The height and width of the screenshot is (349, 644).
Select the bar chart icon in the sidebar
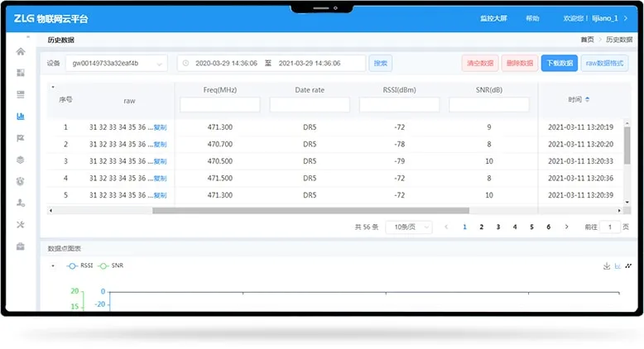21,117
